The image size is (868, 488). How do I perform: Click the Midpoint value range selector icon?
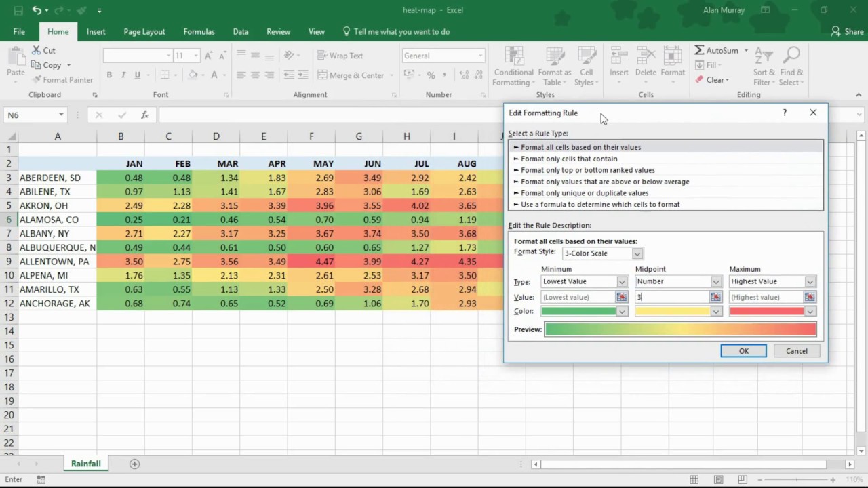coord(715,297)
